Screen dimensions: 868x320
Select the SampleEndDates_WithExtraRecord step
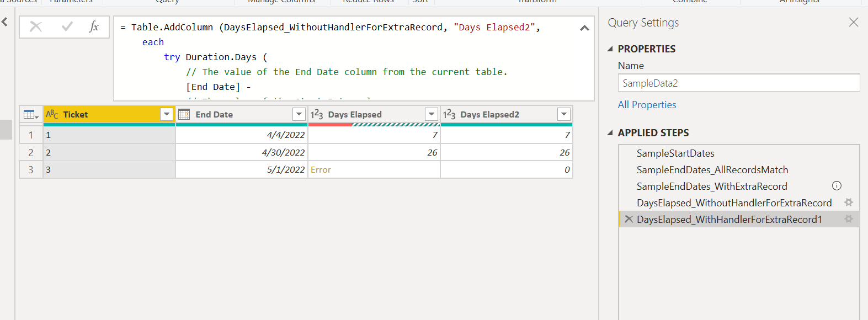pyautogui.click(x=739, y=186)
